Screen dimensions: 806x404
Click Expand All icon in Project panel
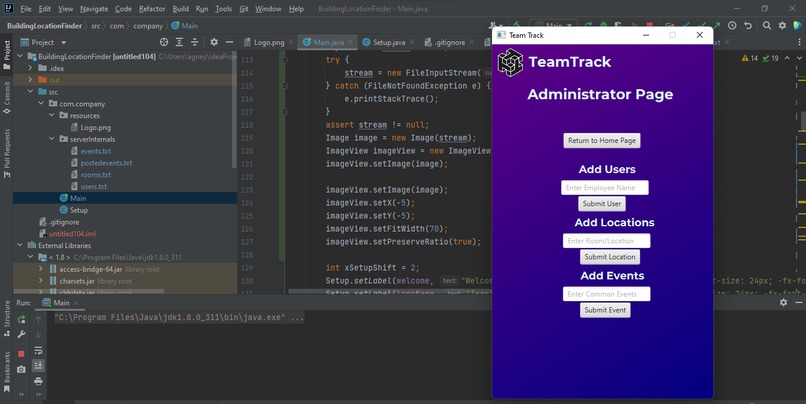(x=179, y=42)
